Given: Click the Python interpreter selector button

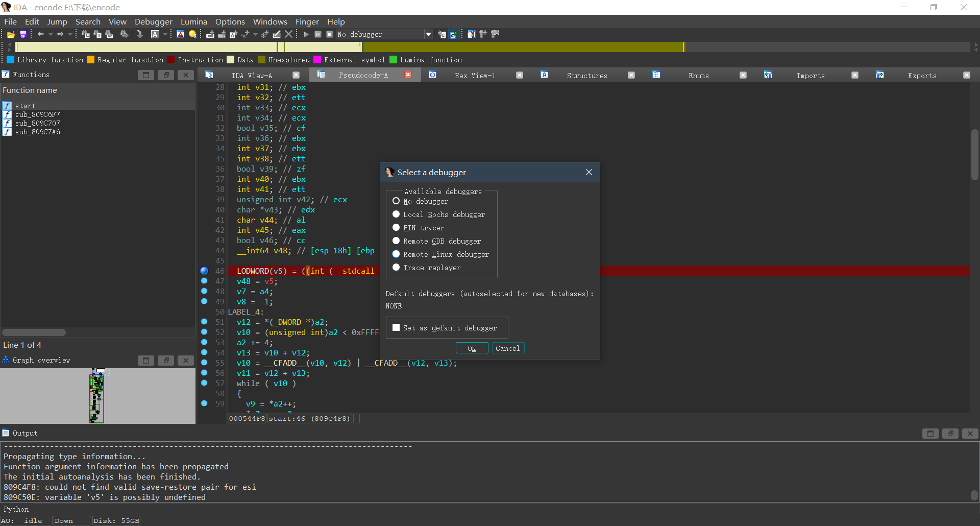Looking at the screenshot, I should [16, 509].
